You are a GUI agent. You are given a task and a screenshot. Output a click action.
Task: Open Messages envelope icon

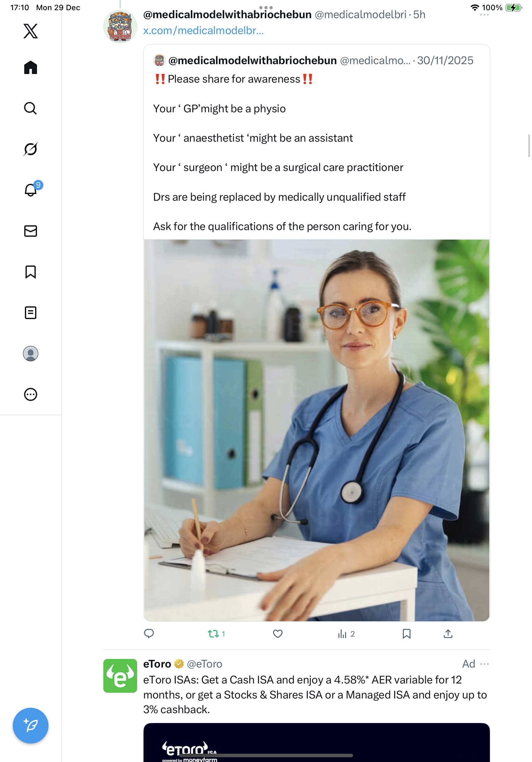coord(31,231)
